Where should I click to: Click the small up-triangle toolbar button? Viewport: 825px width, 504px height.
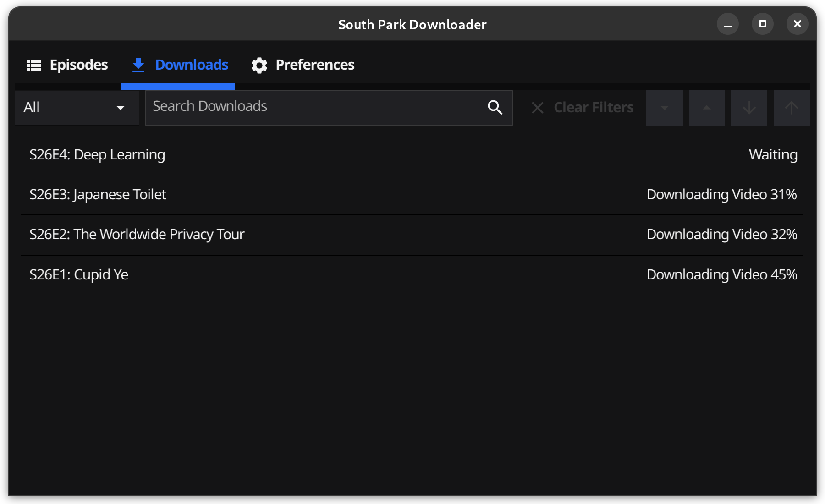707,108
